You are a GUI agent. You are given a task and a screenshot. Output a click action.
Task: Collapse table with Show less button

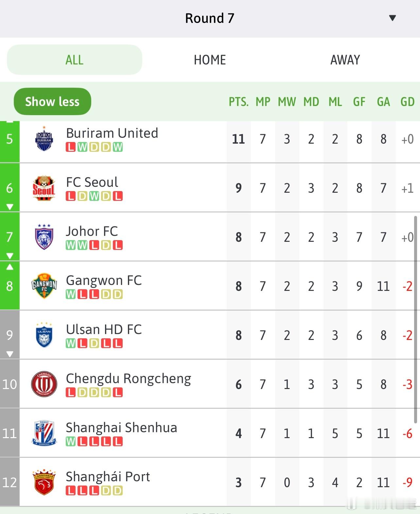[52, 101]
